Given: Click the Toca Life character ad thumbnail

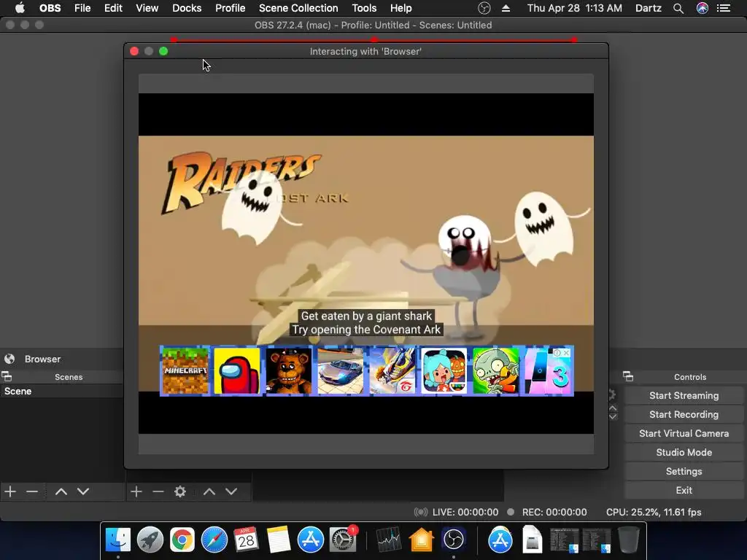Looking at the screenshot, I should 444,370.
